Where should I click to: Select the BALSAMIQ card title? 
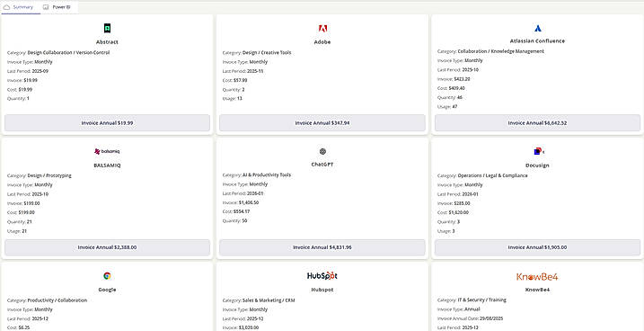tap(107, 165)
